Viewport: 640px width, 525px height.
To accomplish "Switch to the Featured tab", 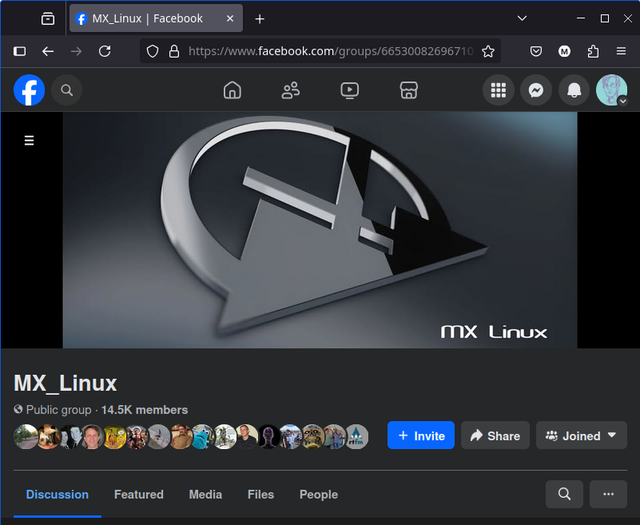I will [x=139, y=495].
